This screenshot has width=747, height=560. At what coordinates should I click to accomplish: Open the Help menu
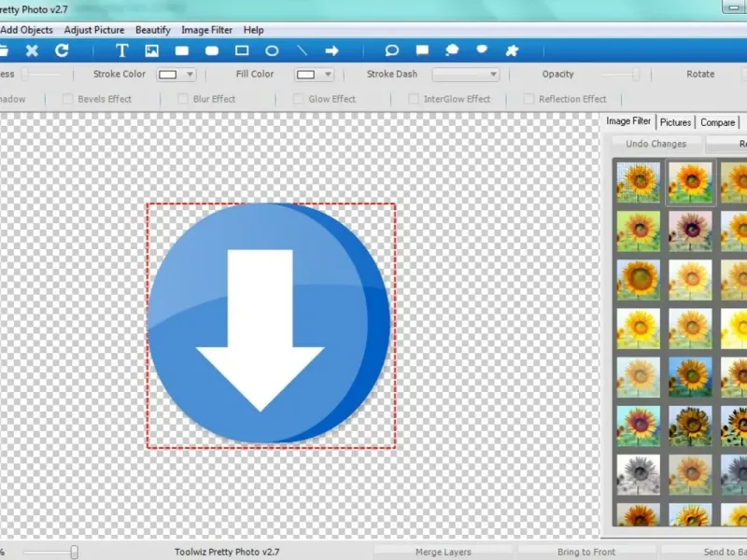[253, 30]
